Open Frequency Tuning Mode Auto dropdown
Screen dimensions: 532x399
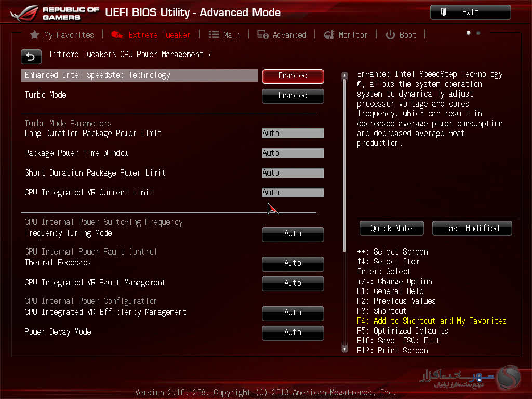pos(292,234)
